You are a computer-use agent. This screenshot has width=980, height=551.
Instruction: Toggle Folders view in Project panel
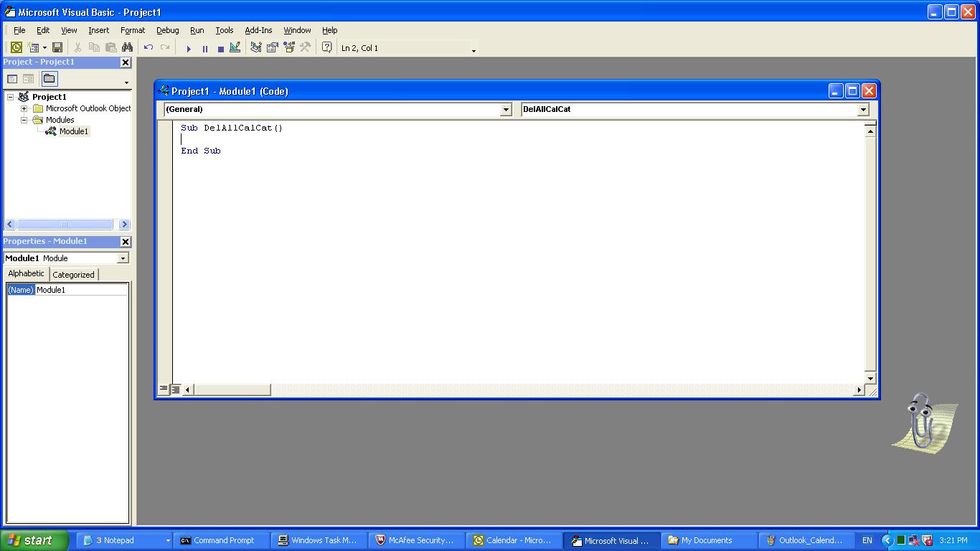(x=49, y=79)
